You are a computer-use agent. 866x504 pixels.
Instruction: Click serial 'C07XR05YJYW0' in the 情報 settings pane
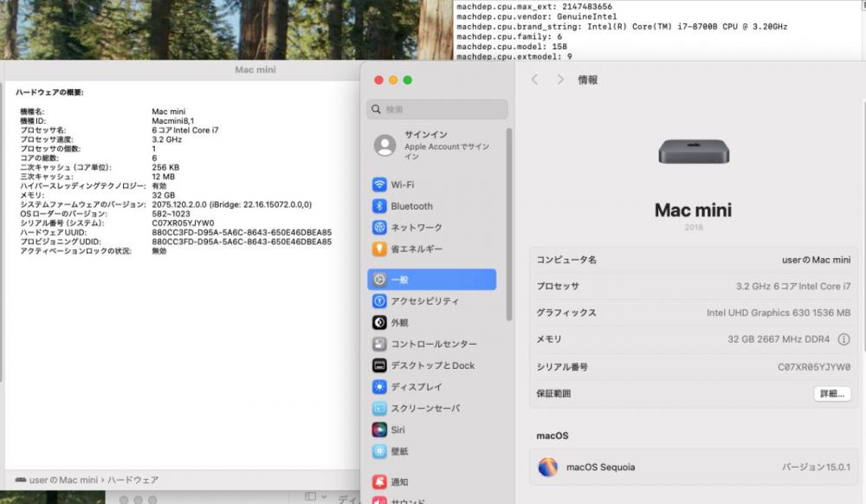tap(814, 366)
